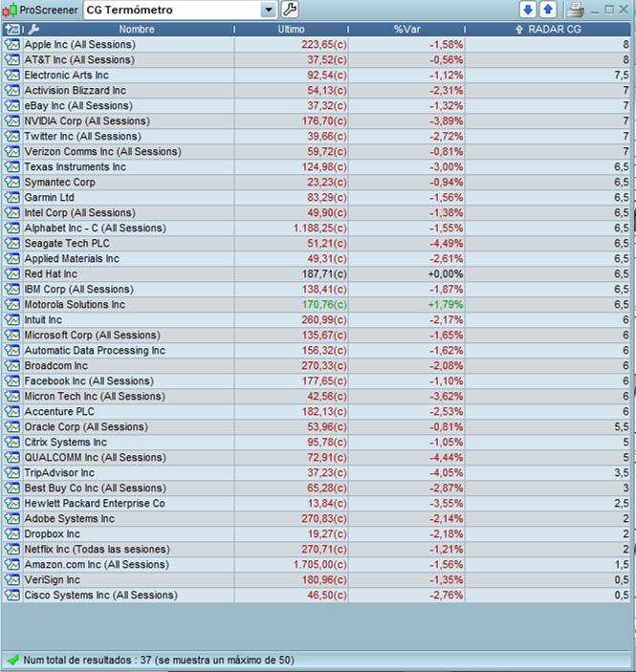
Task: Select the Alphabet Inc - C row name
Action: point(95,228)
